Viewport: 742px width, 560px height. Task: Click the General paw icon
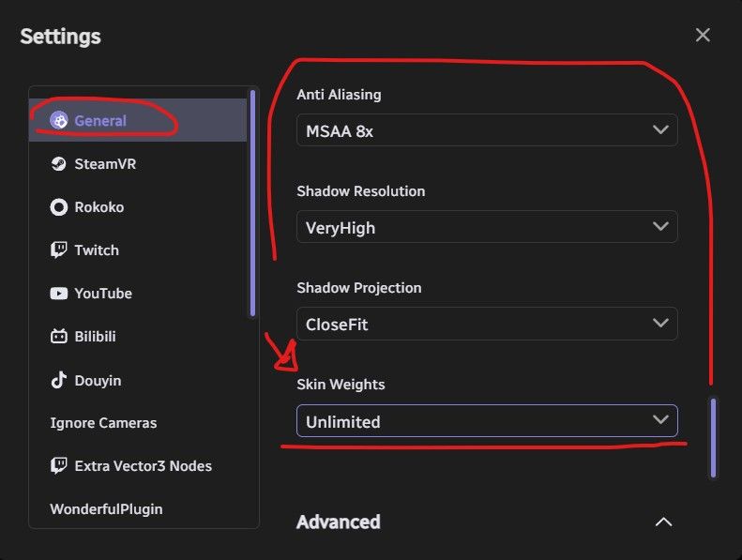point(59,120)
